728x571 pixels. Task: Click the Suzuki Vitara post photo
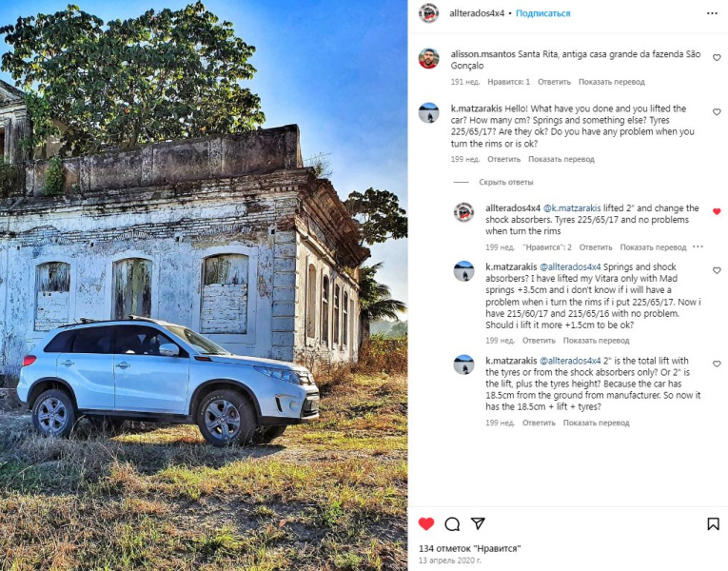click(204, 285)
